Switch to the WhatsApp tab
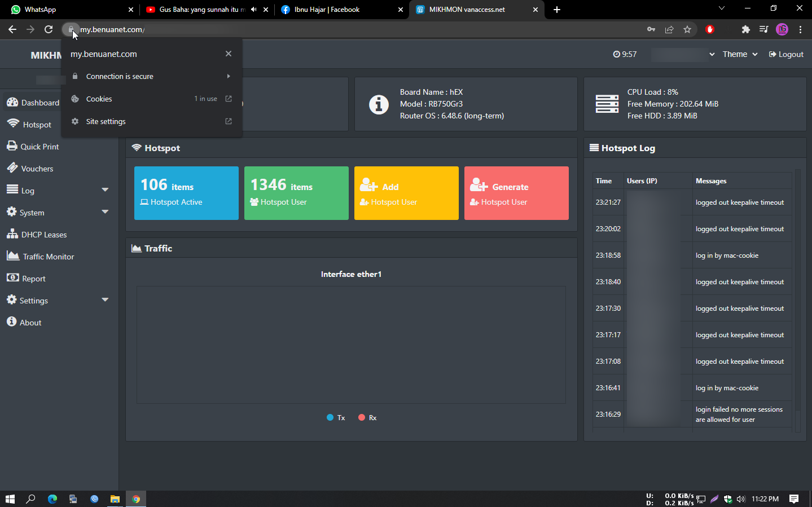 coord(68,10)
